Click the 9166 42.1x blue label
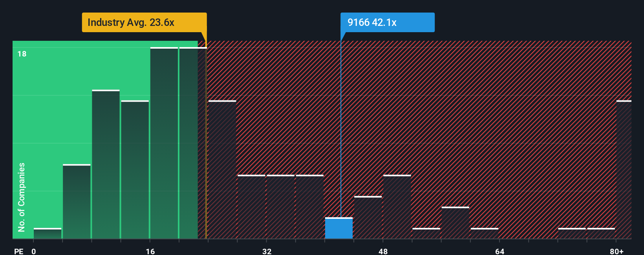 tap(388, 22)
